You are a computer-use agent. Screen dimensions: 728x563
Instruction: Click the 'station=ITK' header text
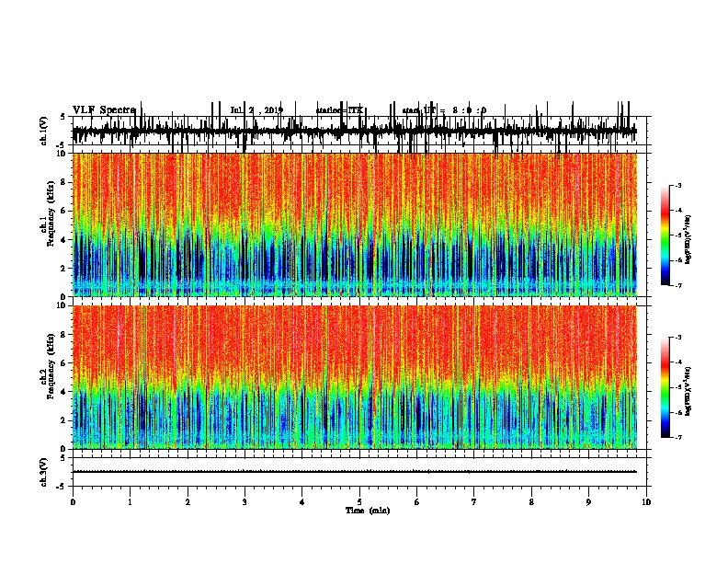coord(339,110)
